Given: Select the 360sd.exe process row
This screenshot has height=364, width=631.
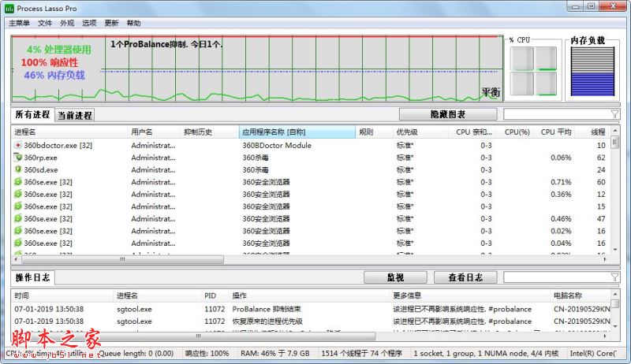Looking at the screenshot, I should [311, 169].
